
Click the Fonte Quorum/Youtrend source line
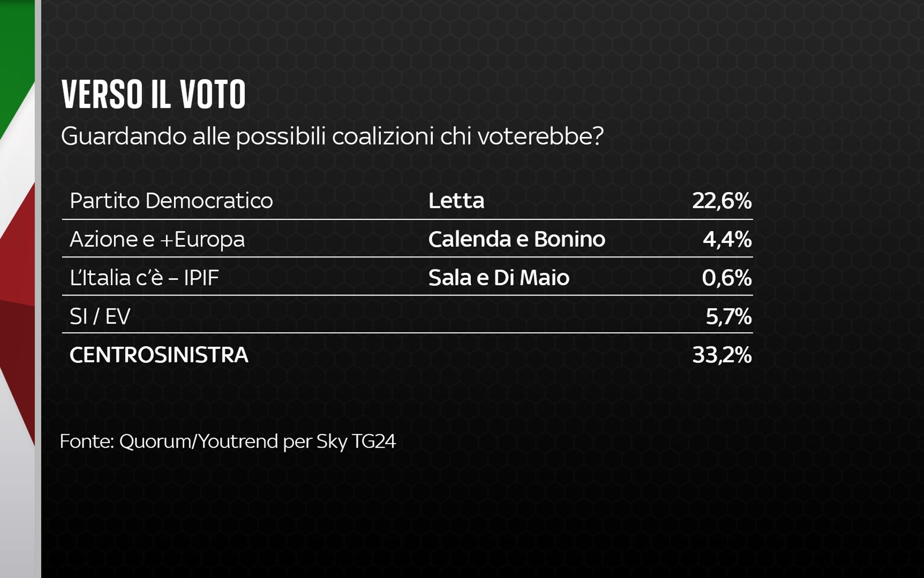click(227, 442)
